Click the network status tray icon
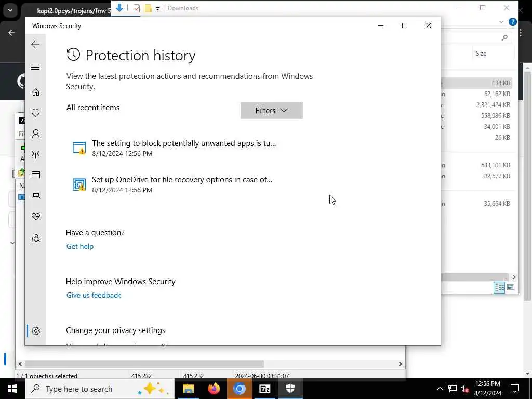532x399 pixels. click(453, 389)
